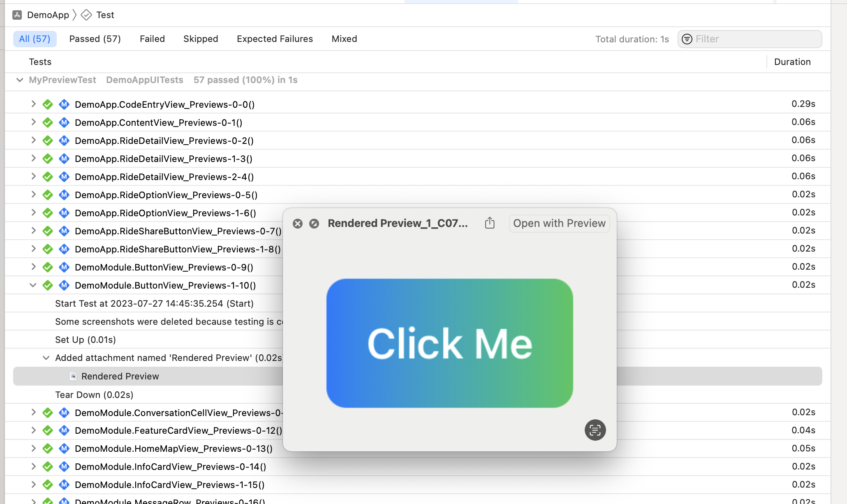Viewport: 847px width, 504px height.
Task: Click the close X icon on rendered preview
Action: [x=298, y=223]
